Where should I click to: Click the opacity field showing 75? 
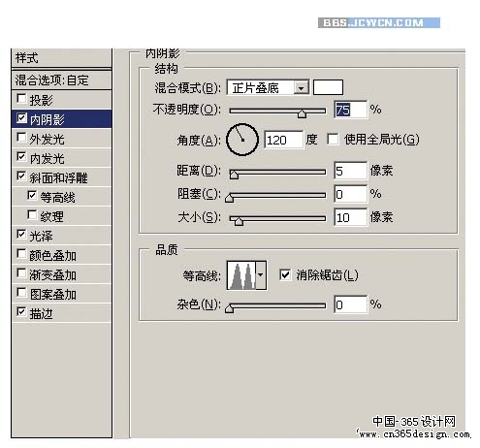(351, 110)
